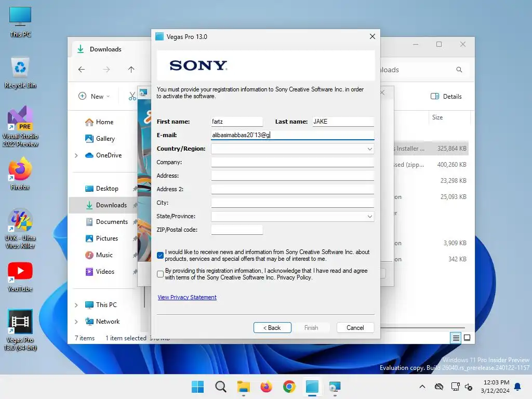Image resolution: width=532 pixels, height=399 pixels.
Task: Open the New dropdown in Explorer toolbar
Action: [95, 96]
